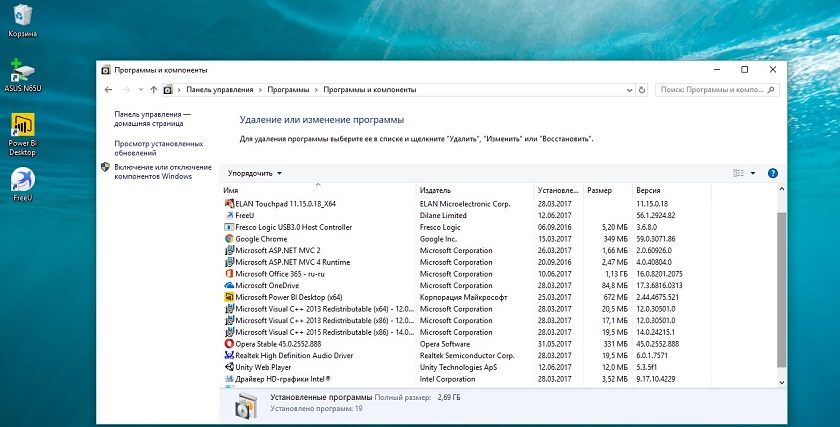Sort by the Имя column header
The width and height of the screenshot is (840, 427).
(x=318, y=190)
